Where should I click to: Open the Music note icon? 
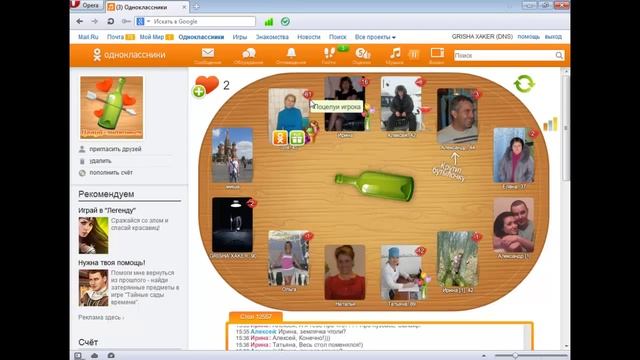point(395,53)
